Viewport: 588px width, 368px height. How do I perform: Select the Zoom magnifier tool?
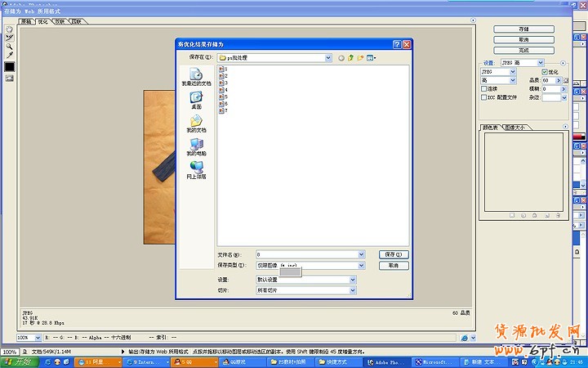tap(9, 46)
